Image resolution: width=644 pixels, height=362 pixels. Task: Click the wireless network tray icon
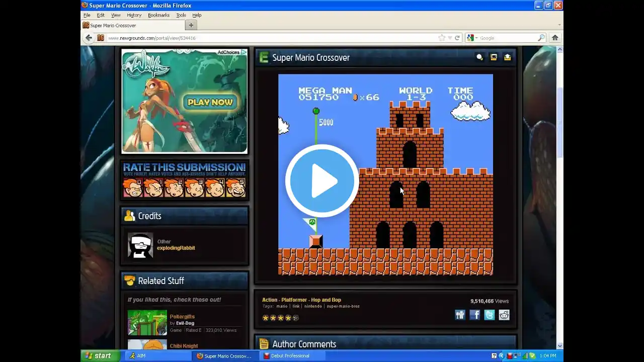pyautogui.click(x=518, y=356)
